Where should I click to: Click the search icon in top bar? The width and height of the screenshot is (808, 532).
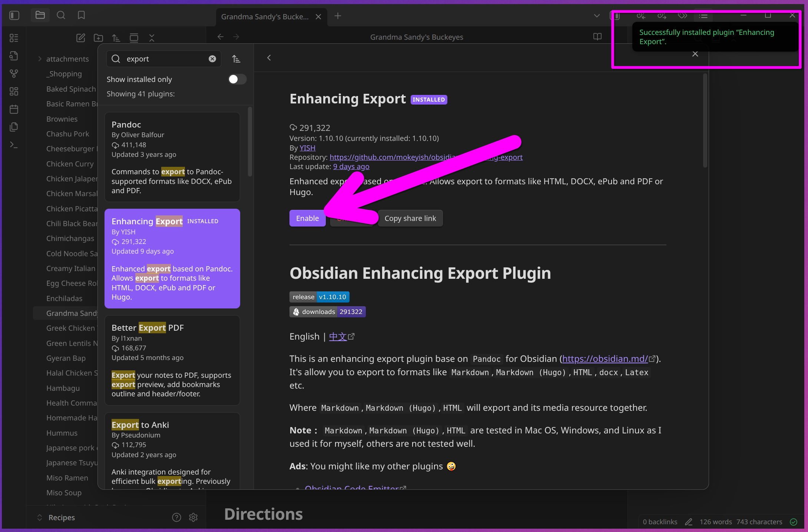coord(61,15)
